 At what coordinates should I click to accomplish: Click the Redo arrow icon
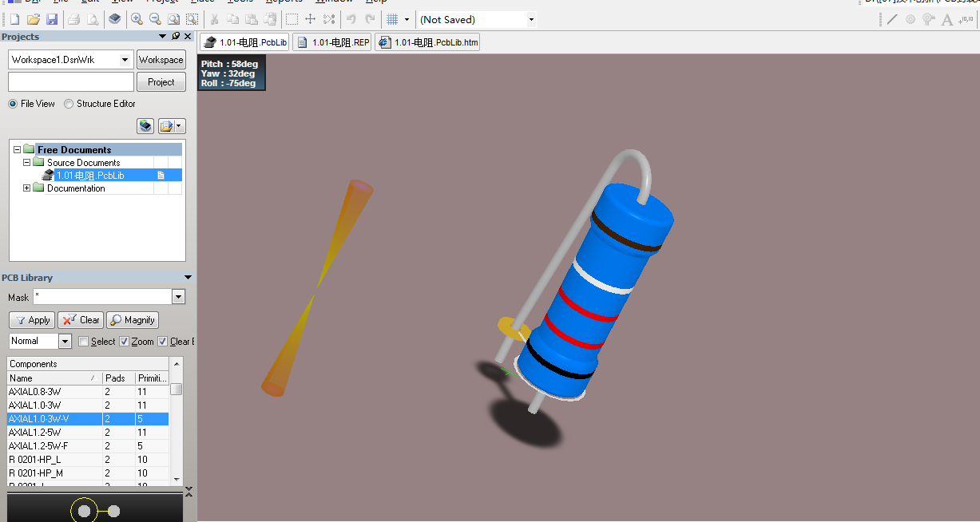[x=370, y=19]
